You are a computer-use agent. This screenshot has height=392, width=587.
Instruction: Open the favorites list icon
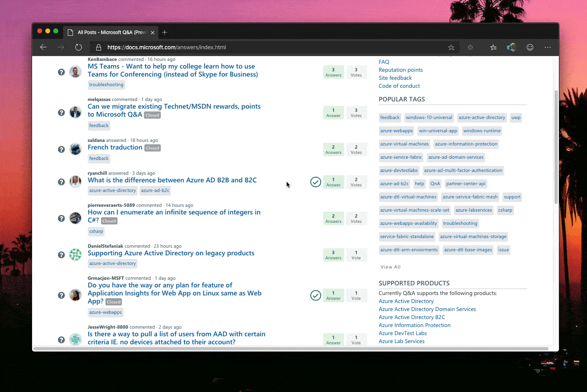point(493,47)
